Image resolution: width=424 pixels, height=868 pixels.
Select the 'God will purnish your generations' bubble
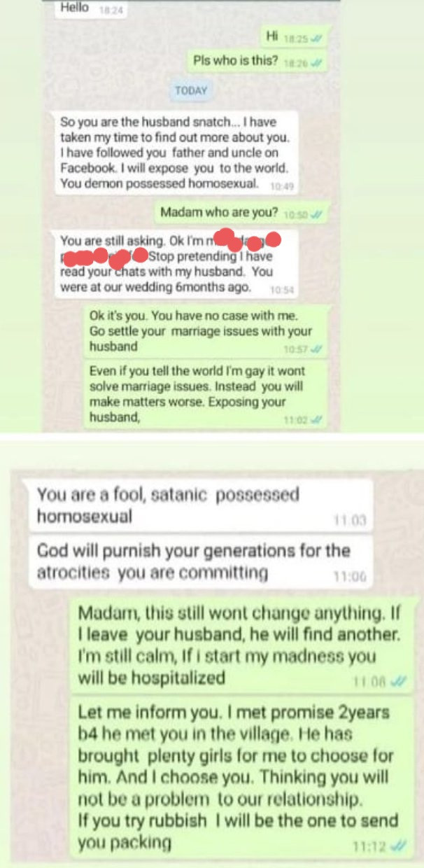(x=198, y=563)
